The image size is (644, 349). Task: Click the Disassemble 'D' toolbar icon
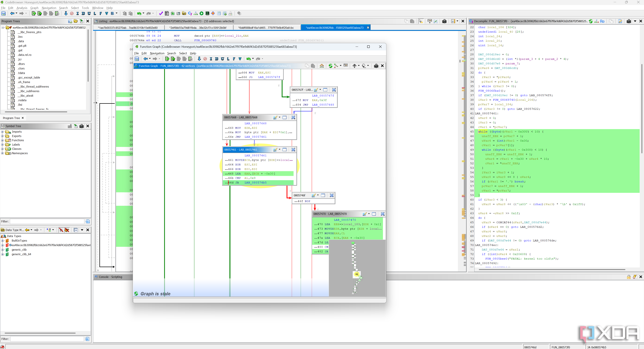[x=83, y=13]
